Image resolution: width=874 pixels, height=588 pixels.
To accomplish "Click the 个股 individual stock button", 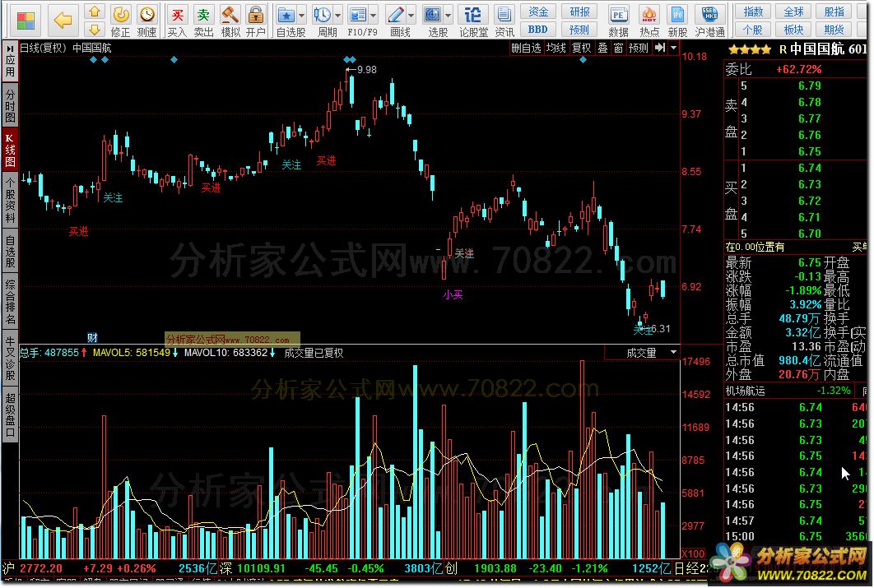I will pos(754,29).
